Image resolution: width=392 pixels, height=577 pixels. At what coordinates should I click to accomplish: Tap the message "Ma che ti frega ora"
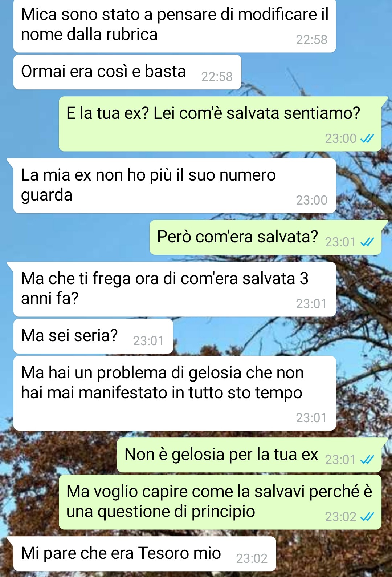(175, 289)
